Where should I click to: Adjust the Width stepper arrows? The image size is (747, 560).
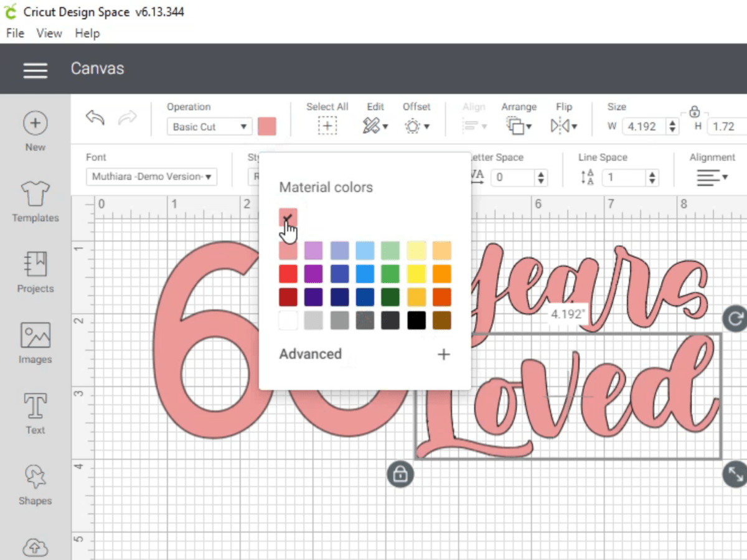[672, 126]
